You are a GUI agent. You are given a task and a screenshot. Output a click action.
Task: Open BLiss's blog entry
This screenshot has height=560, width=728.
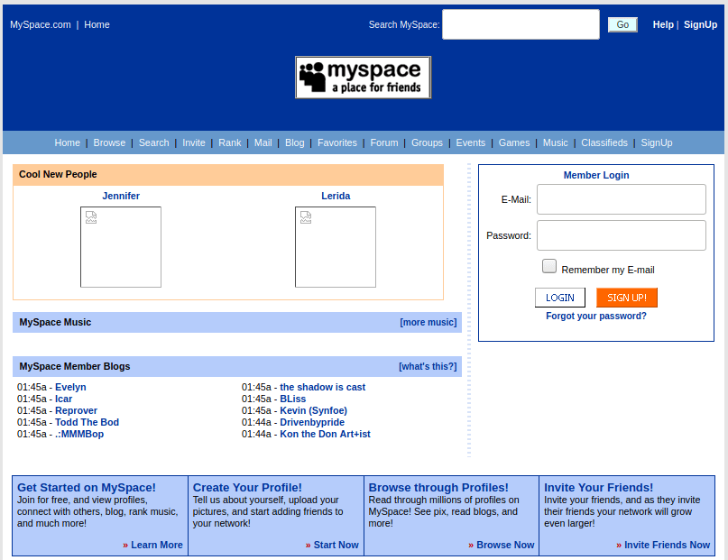pyautogui.click(x=293, y=399)
